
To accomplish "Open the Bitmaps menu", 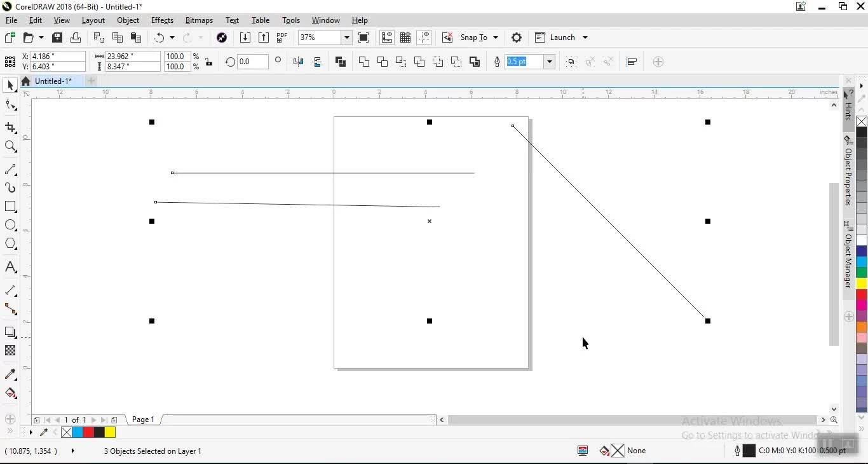I will click(x=199, y=20).
